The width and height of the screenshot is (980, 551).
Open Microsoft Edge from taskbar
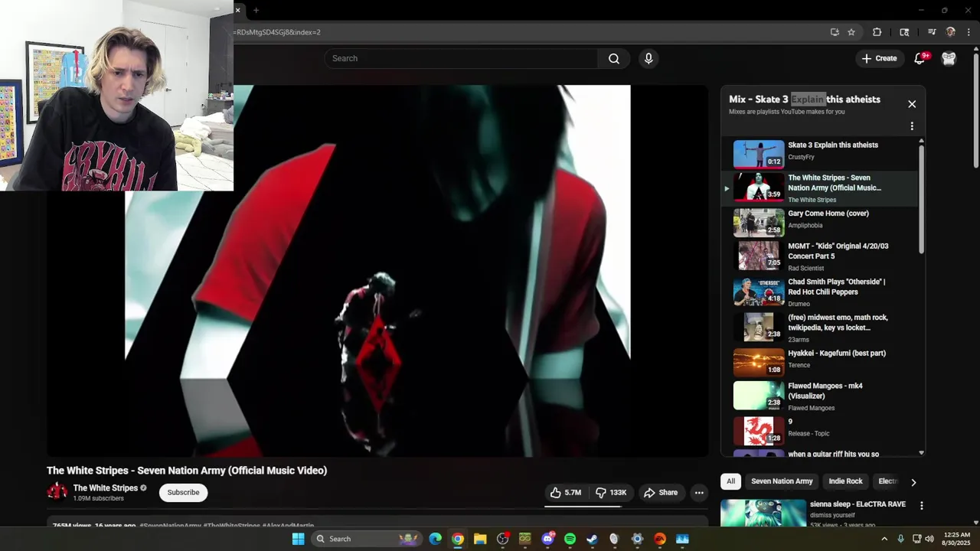(435, 539)
